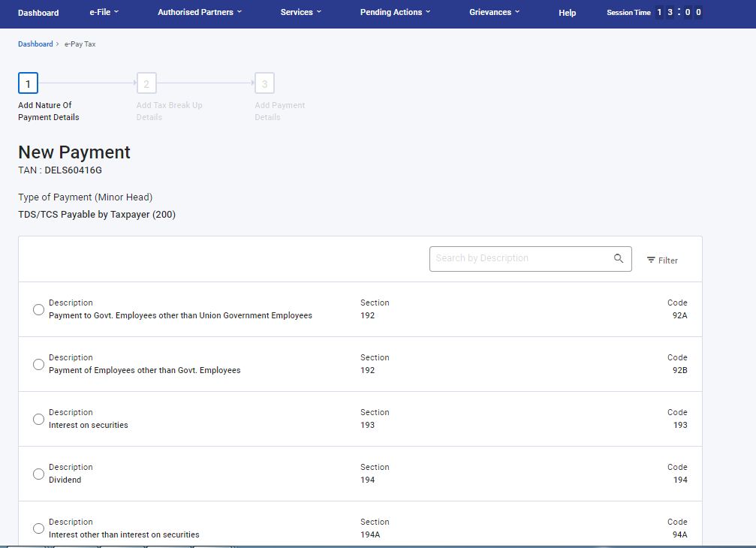Click the Session Time countdown display
Image resolution: width=756 pixels, height=548 pixels.
point(679,13)
